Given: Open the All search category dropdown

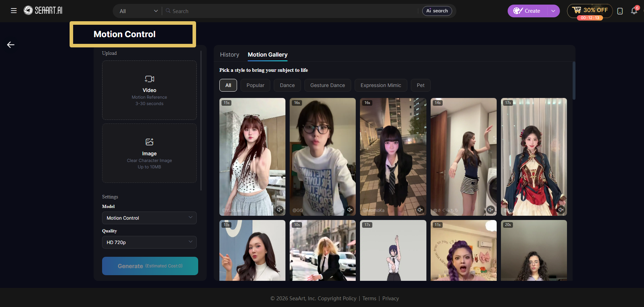Looking at the screenshot, I should [138, 11].
